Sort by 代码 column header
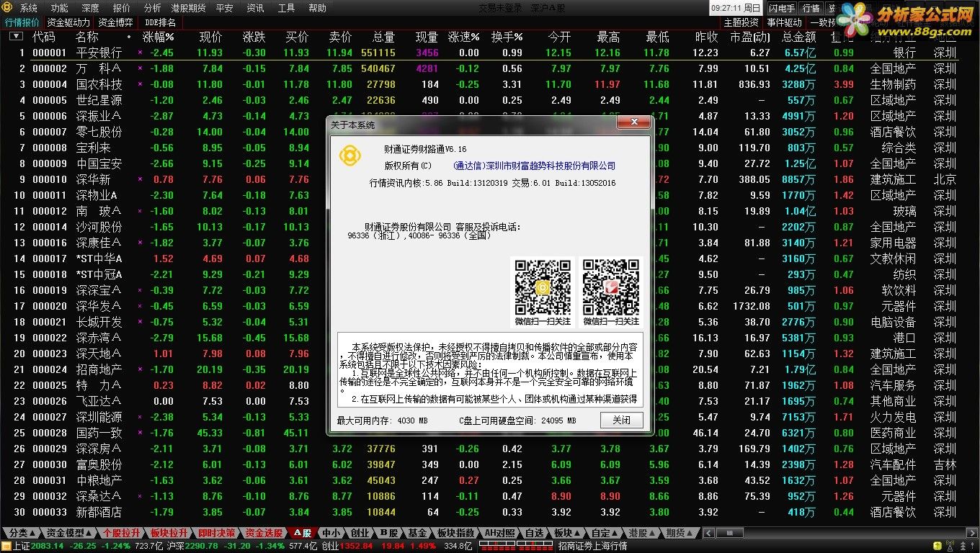Viewport: 980px width, 553px height. click(44, 37)
